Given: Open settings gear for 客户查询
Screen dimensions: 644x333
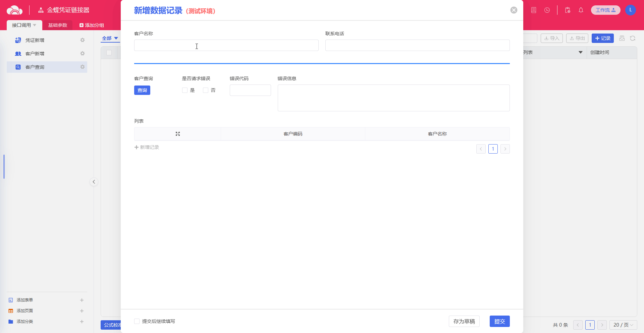Looking at the screenshot, I should point(83,67).
